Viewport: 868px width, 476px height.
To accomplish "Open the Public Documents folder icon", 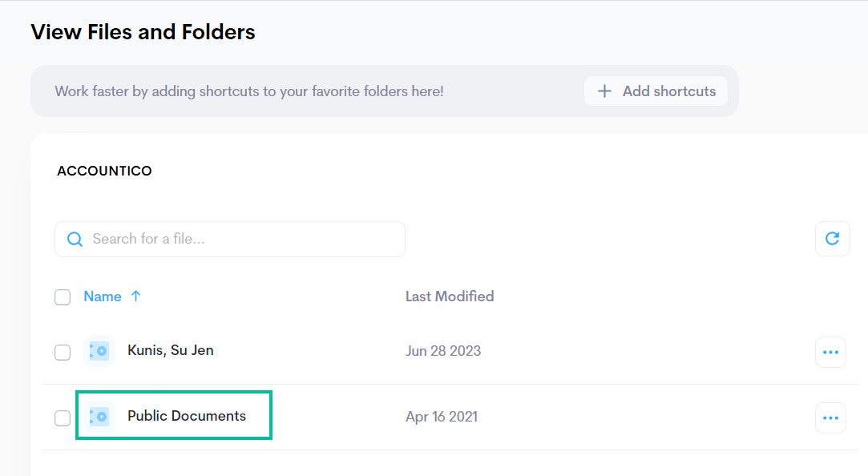I will tap(99, 417).
